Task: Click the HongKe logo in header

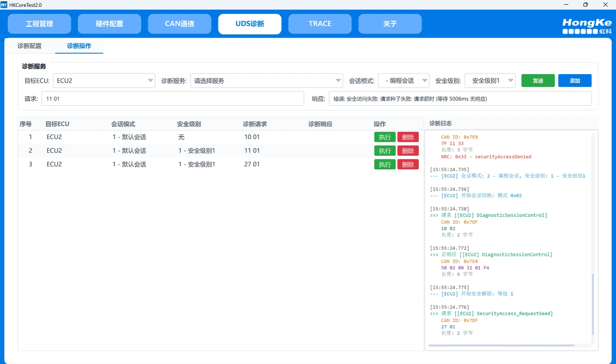Action: pyautogui.click(x=587, y=26)
